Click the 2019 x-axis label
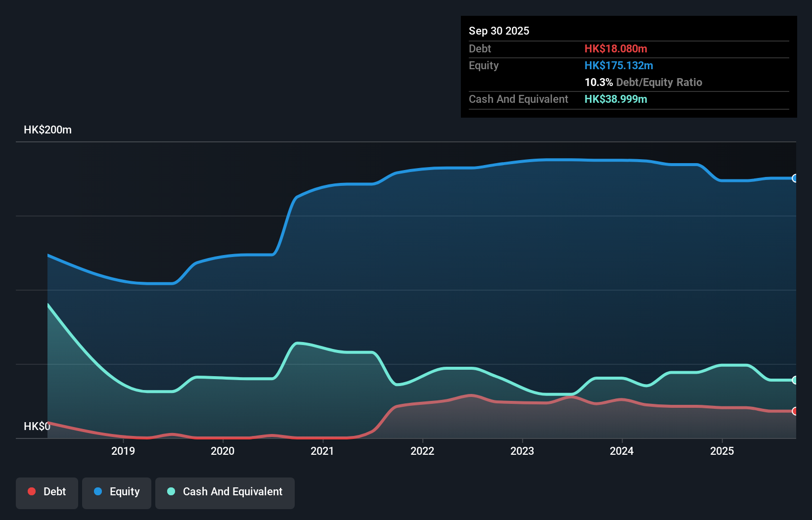This screenshot has width=812, height=520. click(123, 451)
